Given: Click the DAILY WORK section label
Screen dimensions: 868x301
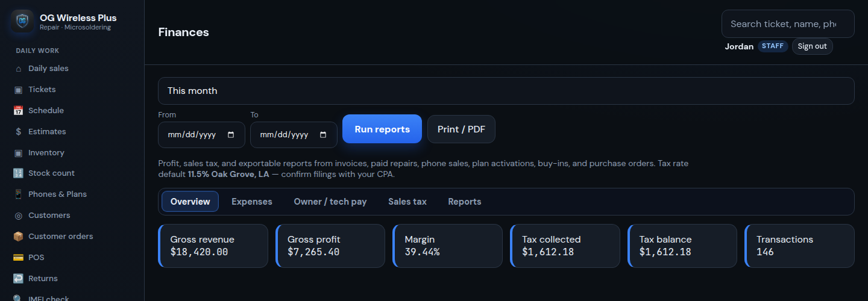Looking at the screenshot, I should coord(37,51).
